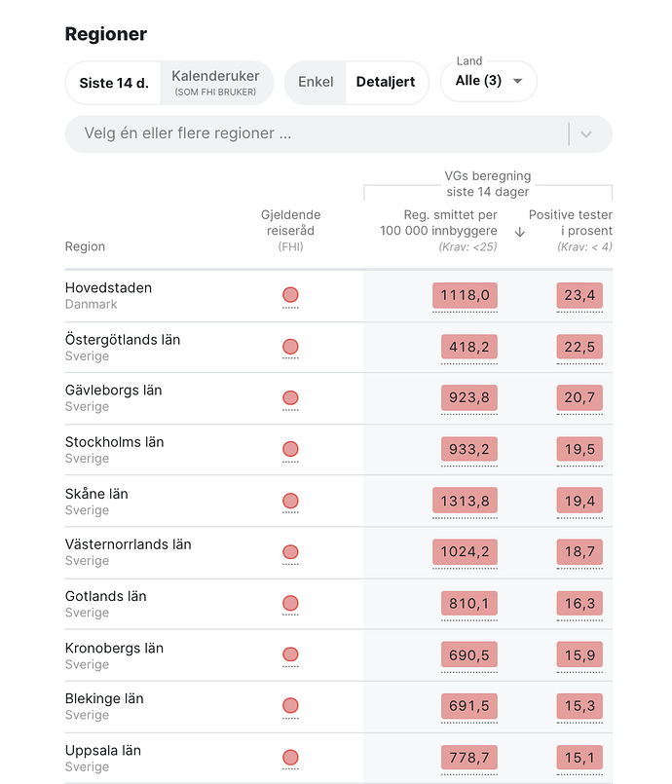Click the Gjeldende reiseråd column header

click(x=290, y=223)
